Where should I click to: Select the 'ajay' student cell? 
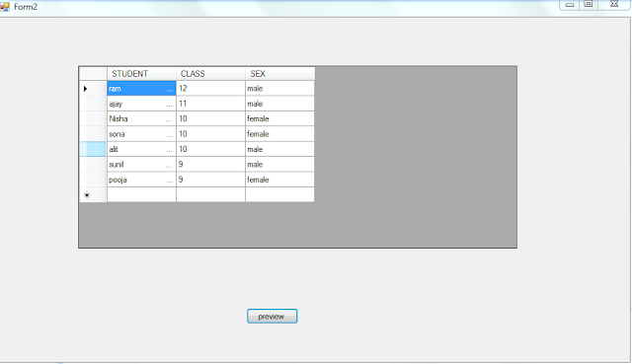(141, 104)
